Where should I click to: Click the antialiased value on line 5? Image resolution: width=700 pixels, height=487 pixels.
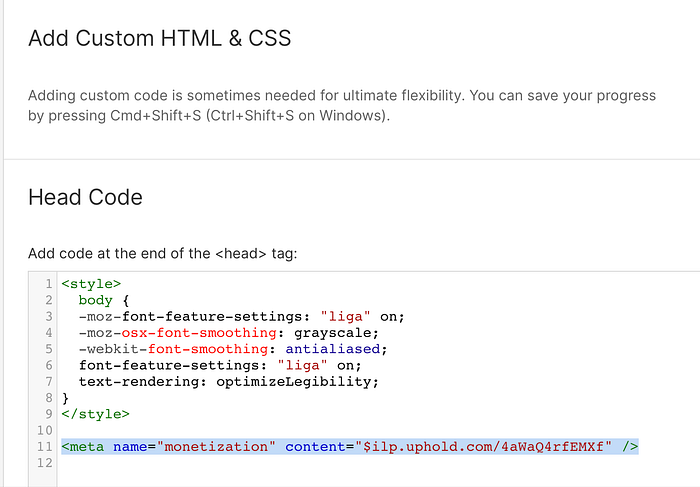coord(333,349)
